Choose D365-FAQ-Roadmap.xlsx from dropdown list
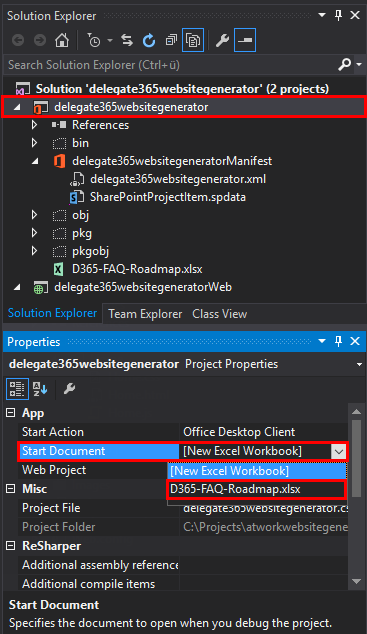Image resolution: width=367 pixels, height=634 pixels. pyautogui.click(x=256, y=489)
